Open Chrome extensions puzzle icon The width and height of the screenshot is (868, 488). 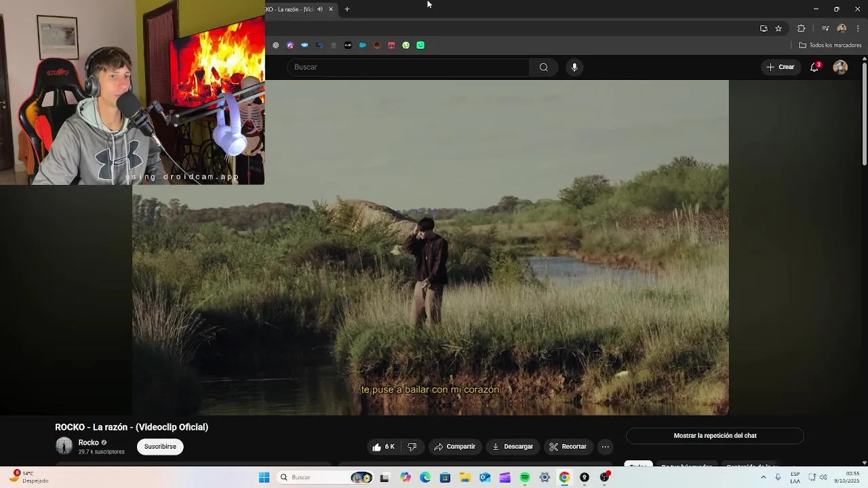802,28
